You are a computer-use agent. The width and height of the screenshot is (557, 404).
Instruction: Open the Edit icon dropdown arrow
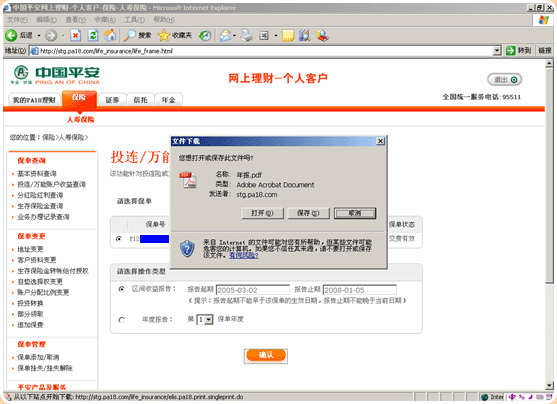(x=276, y=36)
